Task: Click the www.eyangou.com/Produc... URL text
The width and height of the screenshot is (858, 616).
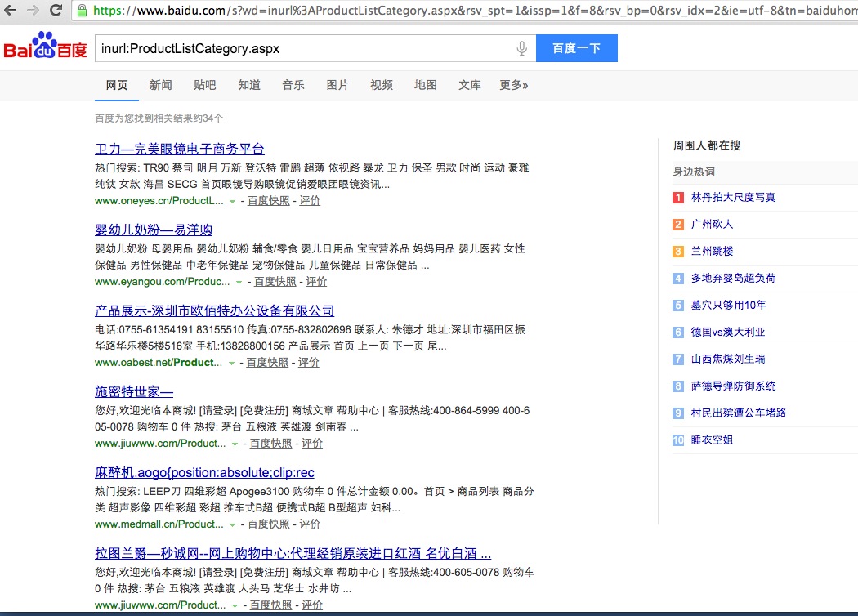Action: (163, 282)
